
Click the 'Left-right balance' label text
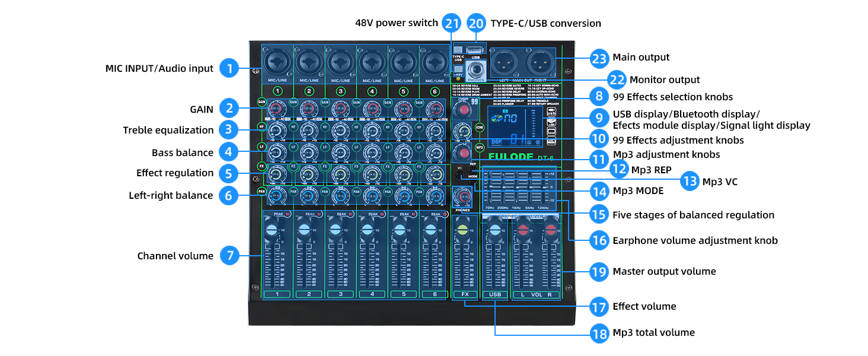171,195
